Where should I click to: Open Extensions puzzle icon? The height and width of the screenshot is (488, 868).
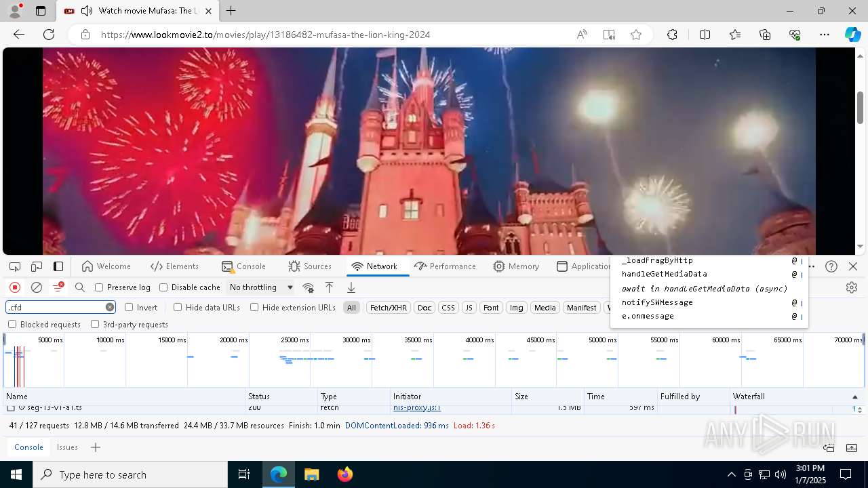click(672, 35)
